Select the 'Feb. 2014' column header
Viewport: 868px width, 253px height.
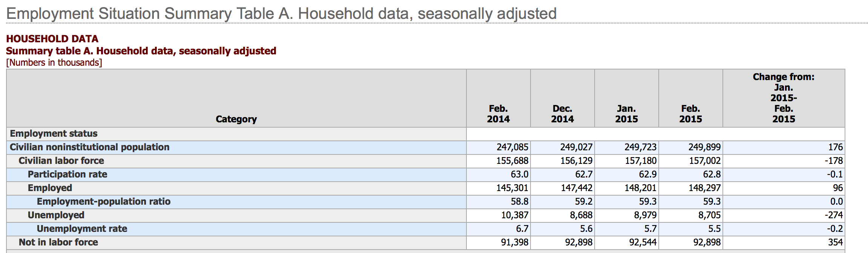click(498, 114)
